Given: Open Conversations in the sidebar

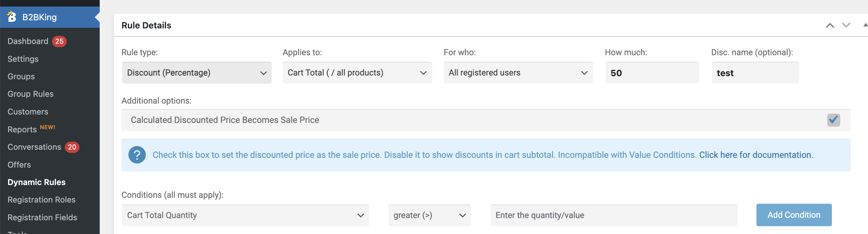Looking at the screenshot, I should (x=34, y=147).
